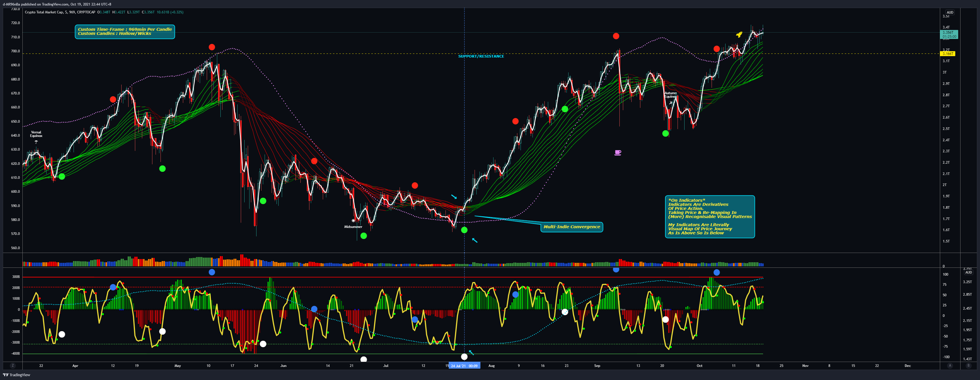Click the 700.0 level on left scale
The width and height of the screenshot is (980, 380).
tap(15, 51)
